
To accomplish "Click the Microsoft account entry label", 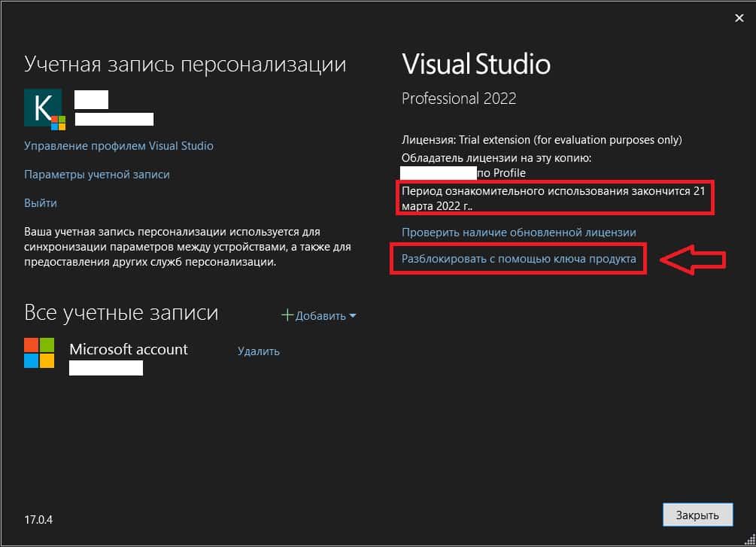I will point(128,349).
